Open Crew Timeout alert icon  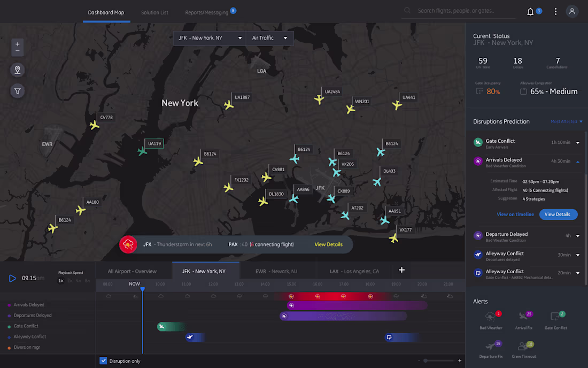523,346
